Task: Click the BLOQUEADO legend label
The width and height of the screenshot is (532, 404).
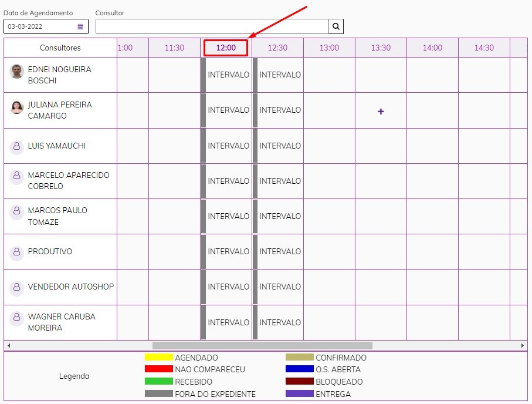Action: click(339, 382)
